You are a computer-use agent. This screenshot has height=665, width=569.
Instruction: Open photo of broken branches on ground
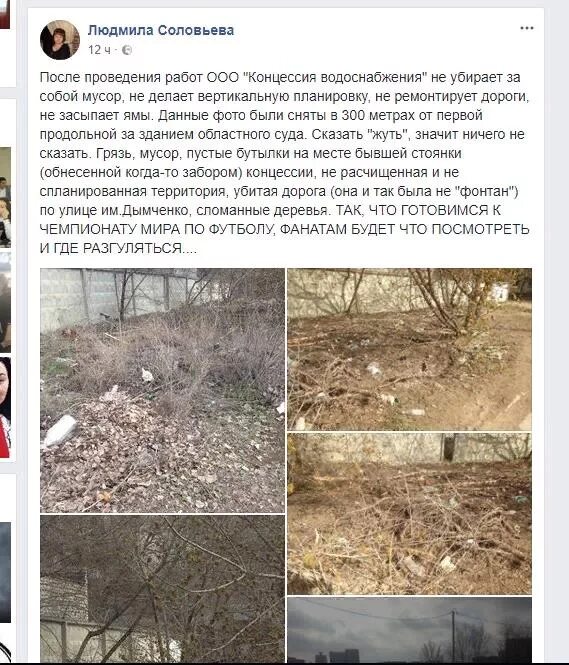[x=409, y=514]
